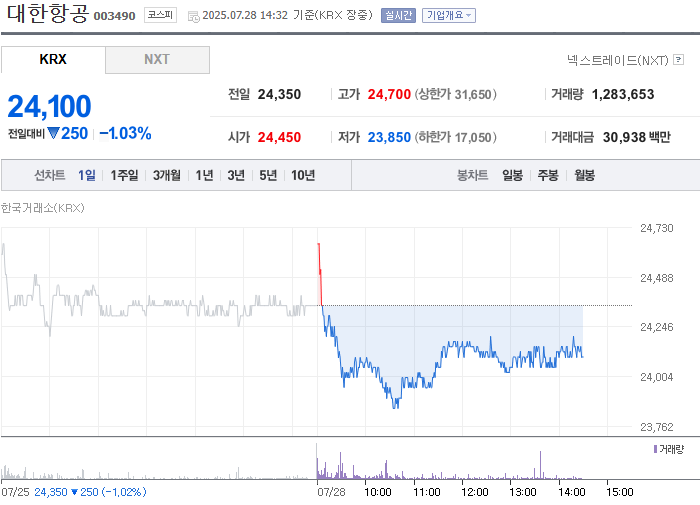Click the red opening drop line on chart
Viewport: 700px width, 505px height.
pyautogui.click(x=320, y=274)
